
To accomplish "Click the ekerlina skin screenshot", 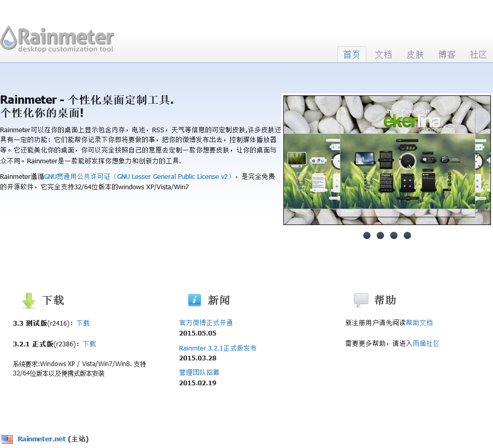I will tap(387, 160).
